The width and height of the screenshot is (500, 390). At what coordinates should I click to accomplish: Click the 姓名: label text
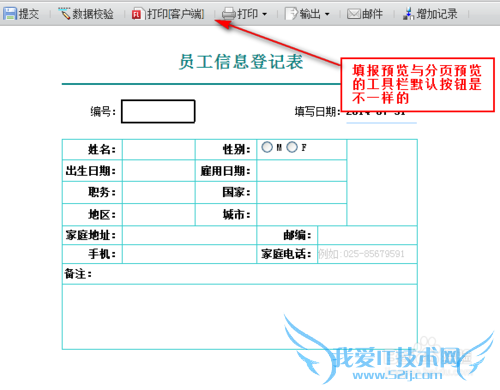tap(102, 150)
